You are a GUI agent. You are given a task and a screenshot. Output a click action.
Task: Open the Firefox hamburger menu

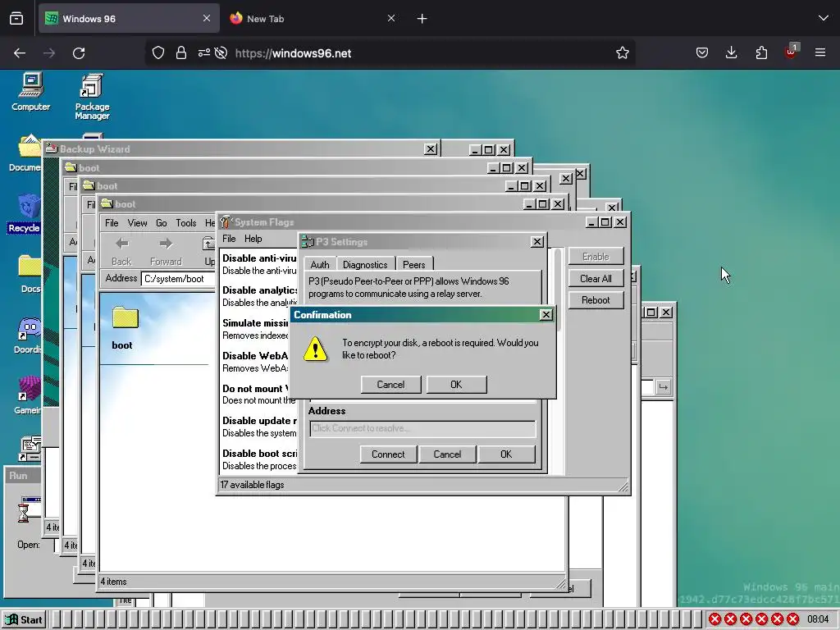[x=820, y=52]
